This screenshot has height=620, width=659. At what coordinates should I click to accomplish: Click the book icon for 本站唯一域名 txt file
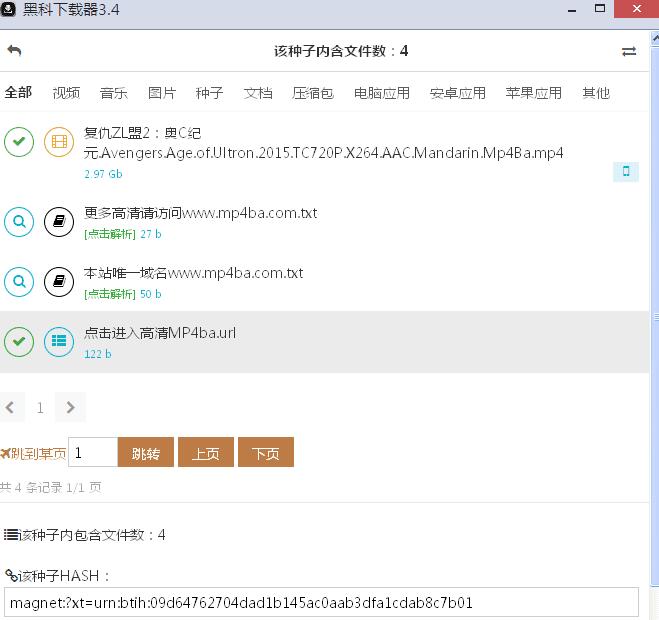pyautogui.click(x=59, y=282)
